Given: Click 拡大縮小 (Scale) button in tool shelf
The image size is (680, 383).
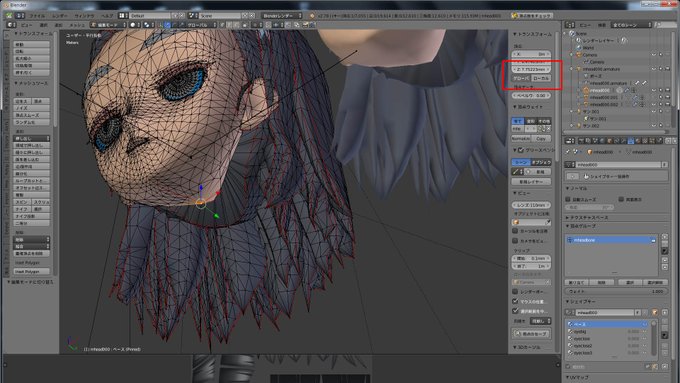Looking at the screenshot, I should click(x=31, y=59).
